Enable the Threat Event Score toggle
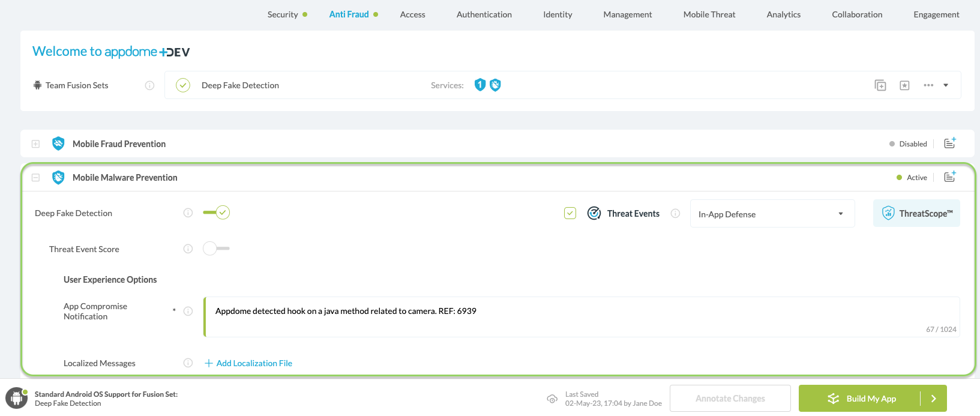The width and height of the screenshot is (980, 416). 215,249
